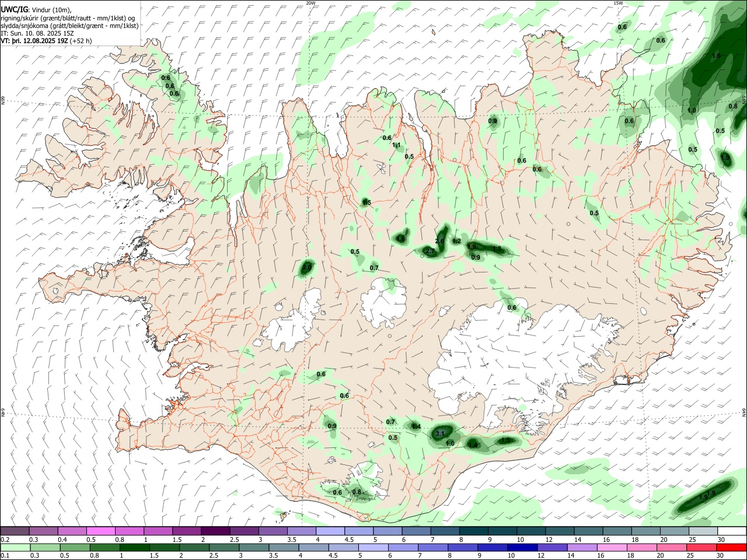Click the 2.6 precipitation value on the map

[x=440, y=241]
